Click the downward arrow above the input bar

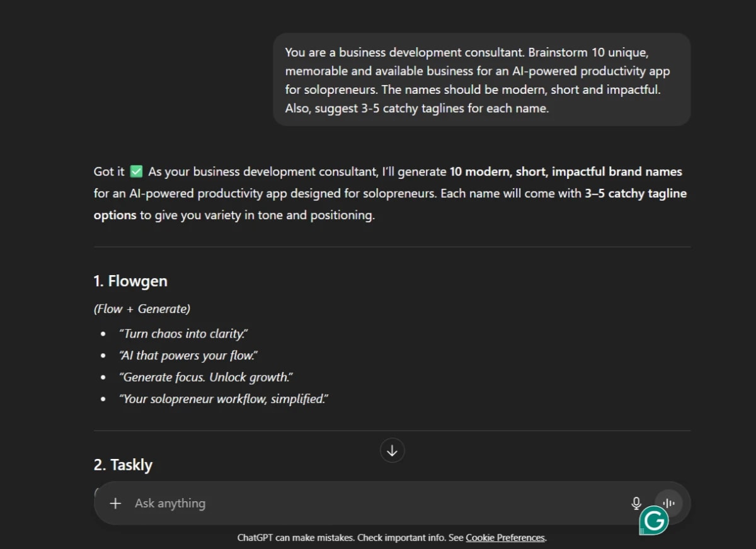pyautogui.click(x=392, y=450)
